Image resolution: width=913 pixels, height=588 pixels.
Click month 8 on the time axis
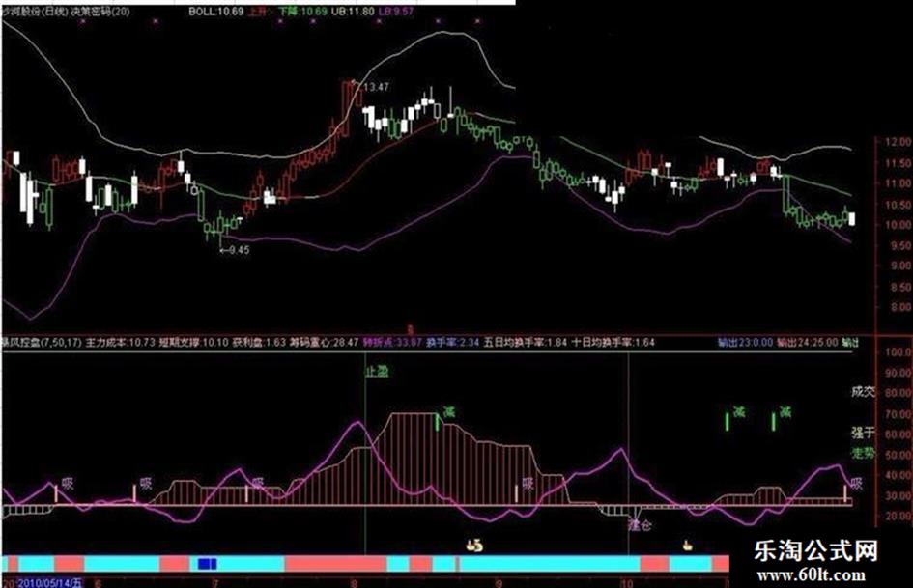pyautogui.click(x=354, y=583)
